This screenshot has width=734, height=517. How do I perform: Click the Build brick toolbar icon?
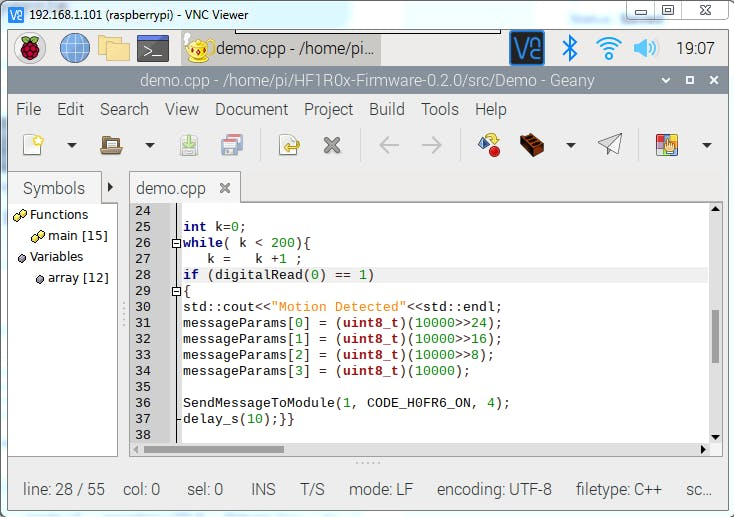pos(532,145)
